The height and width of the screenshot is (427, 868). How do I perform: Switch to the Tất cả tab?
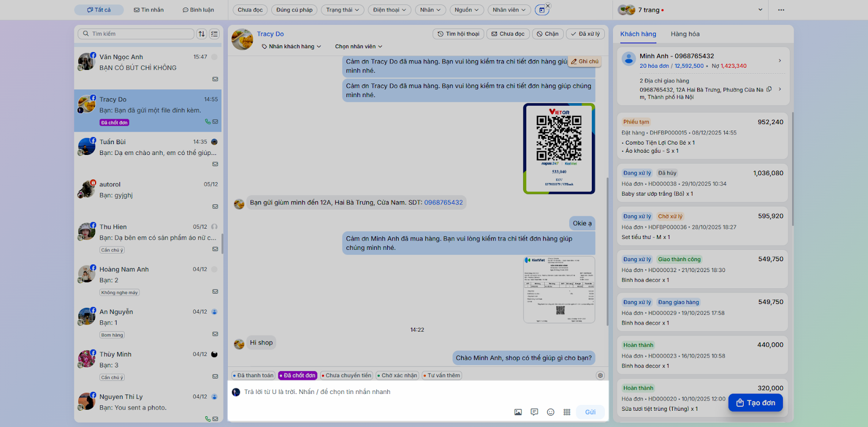(99, 10)
